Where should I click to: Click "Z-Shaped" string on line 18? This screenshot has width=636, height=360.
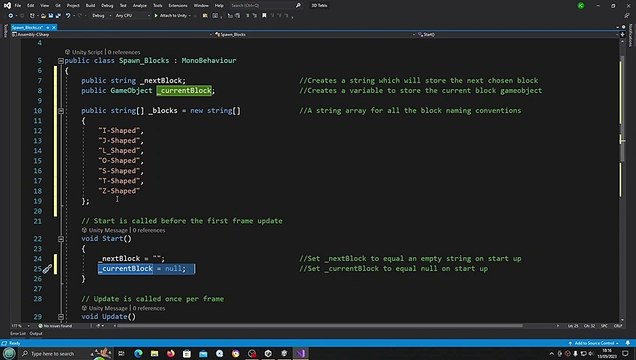pyautogui.click(x=119, y=191)
